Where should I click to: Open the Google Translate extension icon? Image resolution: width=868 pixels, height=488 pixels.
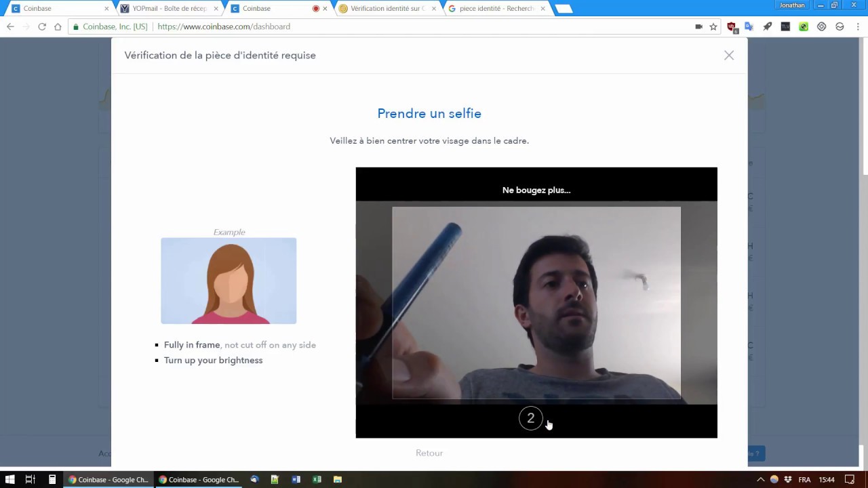(749, 26)
